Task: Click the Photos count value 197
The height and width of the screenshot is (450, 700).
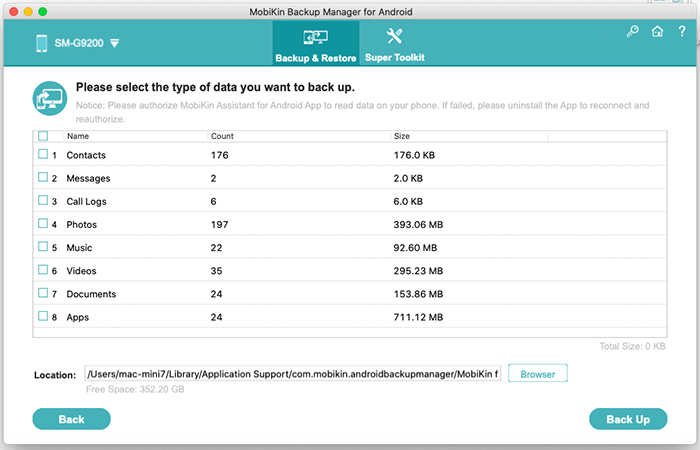Action: pyautogui.click(x=220, y=225)
